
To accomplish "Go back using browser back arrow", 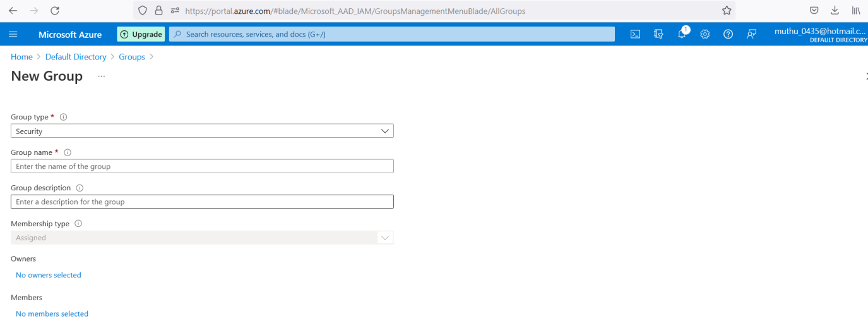I will point(13,11).
